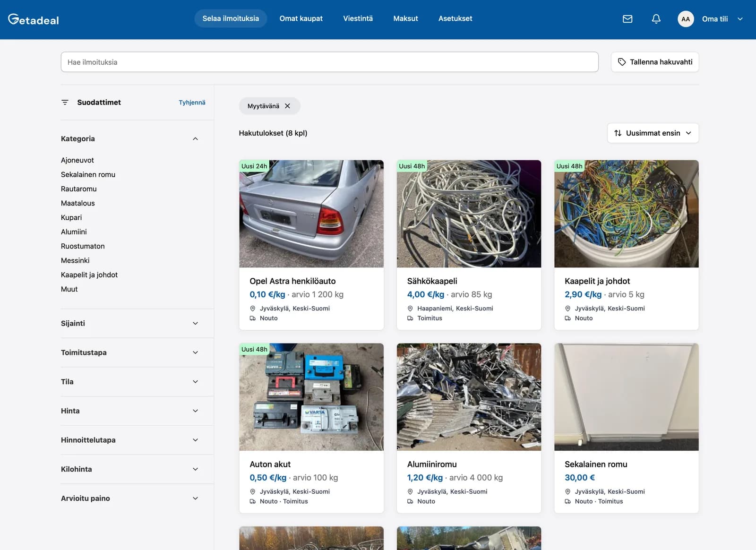Open Omat kaupat in navigation
This screenshot has width=756, height=550.
tap(301, 18)
